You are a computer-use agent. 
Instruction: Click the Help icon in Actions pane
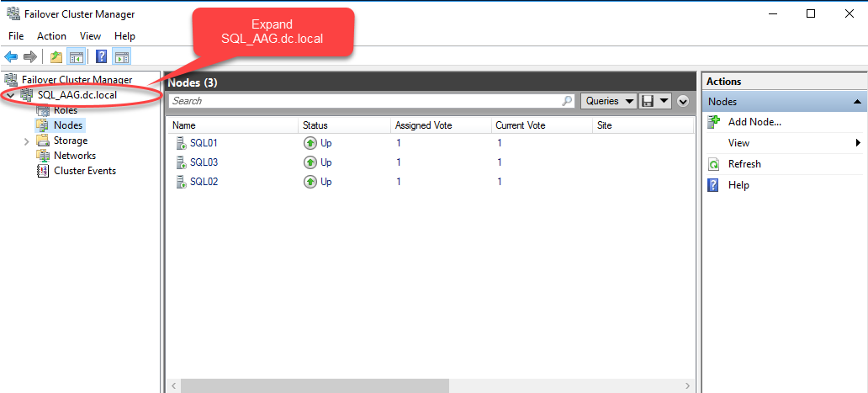coord(713,185)
